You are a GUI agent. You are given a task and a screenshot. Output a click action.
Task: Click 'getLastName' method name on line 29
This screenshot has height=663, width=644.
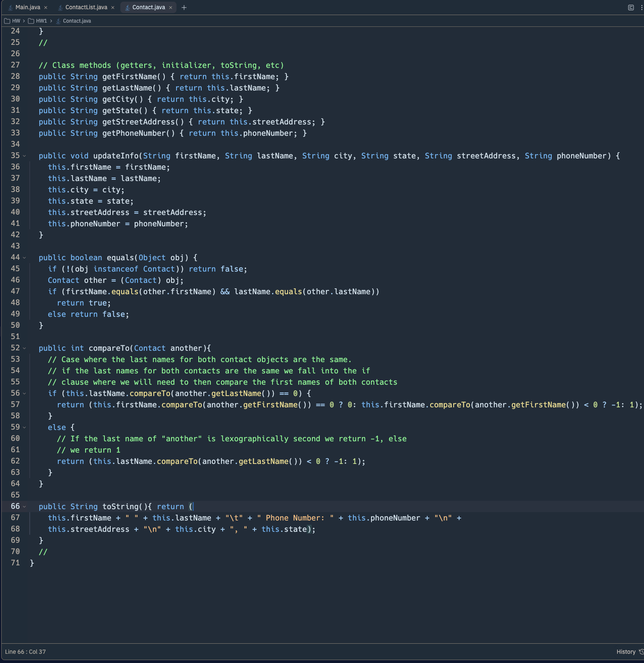(127, 88)
